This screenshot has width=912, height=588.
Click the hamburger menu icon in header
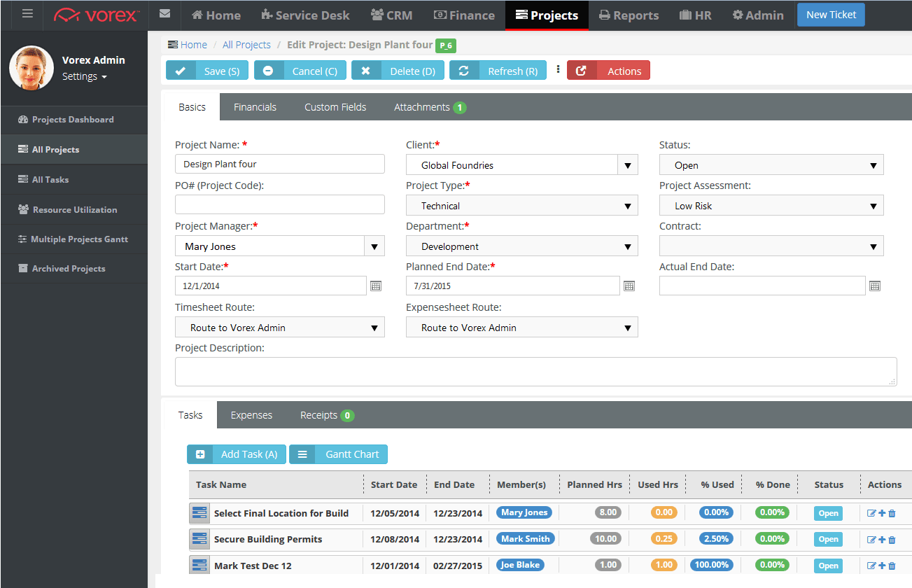[x=27, y=14]
